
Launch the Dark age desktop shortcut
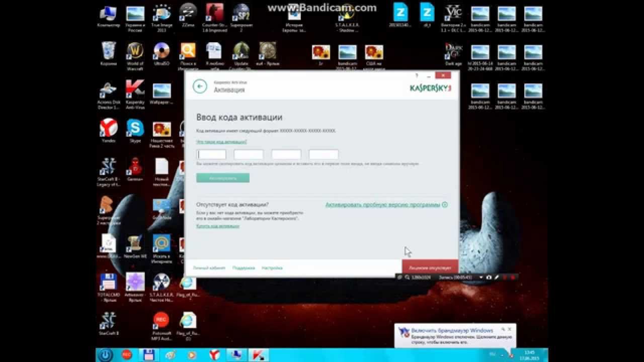click(x=453, y=54)
